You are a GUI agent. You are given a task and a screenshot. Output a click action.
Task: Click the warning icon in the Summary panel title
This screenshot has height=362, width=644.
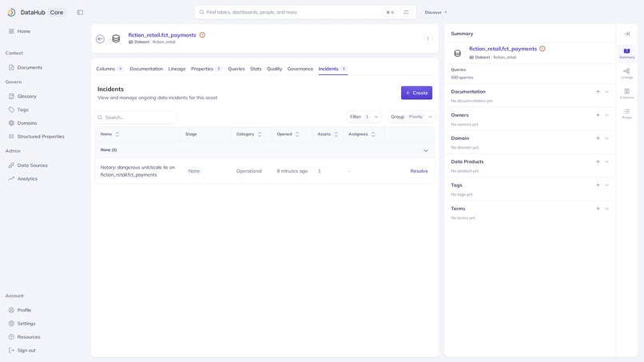pos(543,49)
